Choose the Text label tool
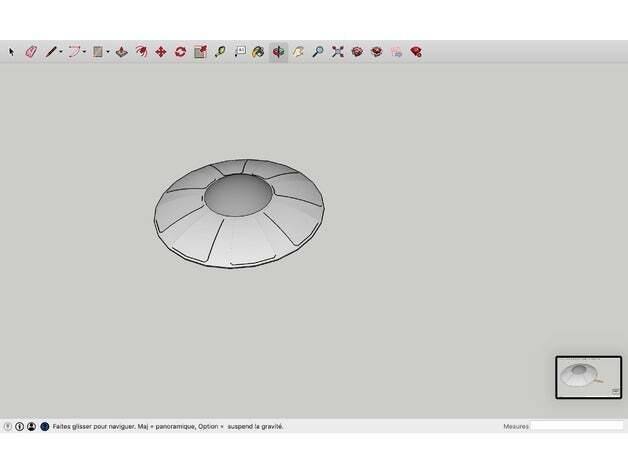 tap(240, 52)
